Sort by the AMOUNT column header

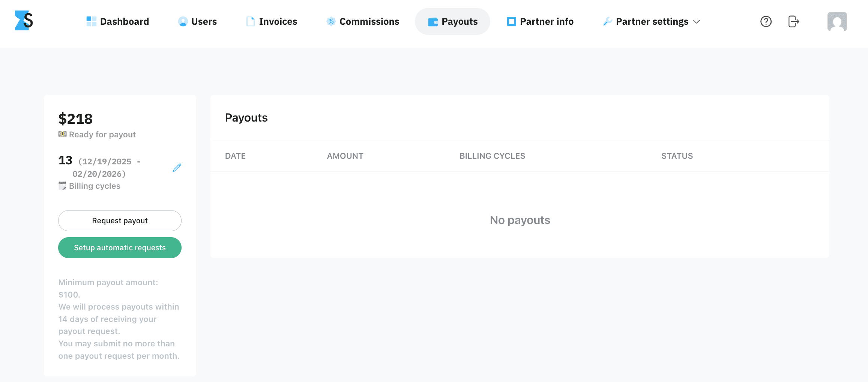(345, 156)
